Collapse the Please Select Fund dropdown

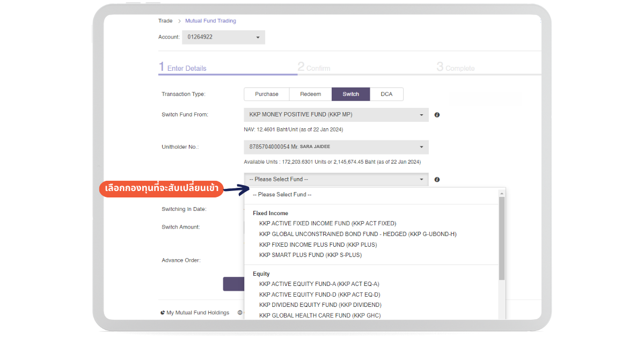[x=336, y=180]
